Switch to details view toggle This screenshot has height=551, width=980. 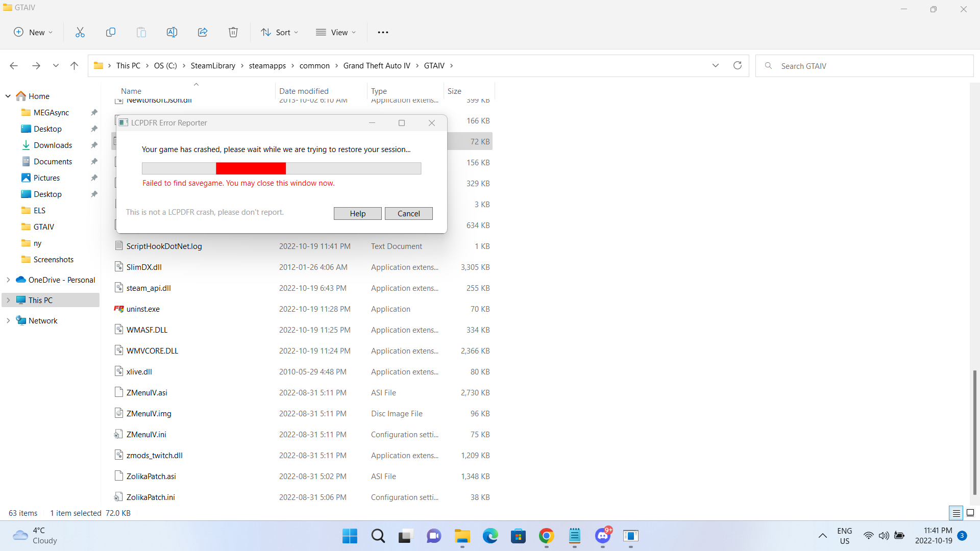point(956,513)
